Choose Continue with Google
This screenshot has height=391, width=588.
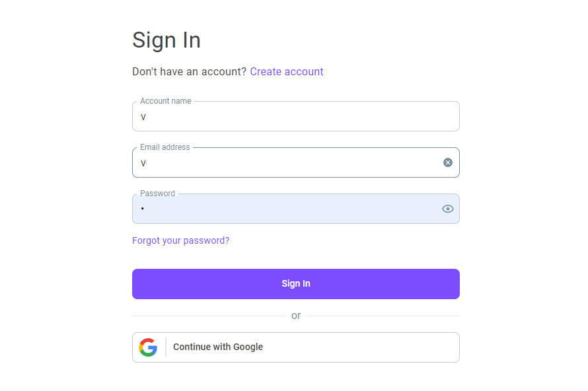pos(296,347)
